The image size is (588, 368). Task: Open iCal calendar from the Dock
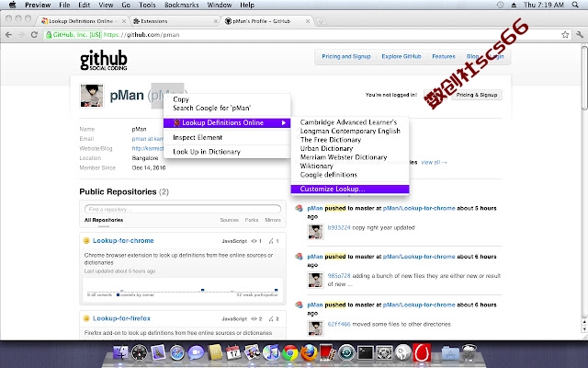coord(233,353)
